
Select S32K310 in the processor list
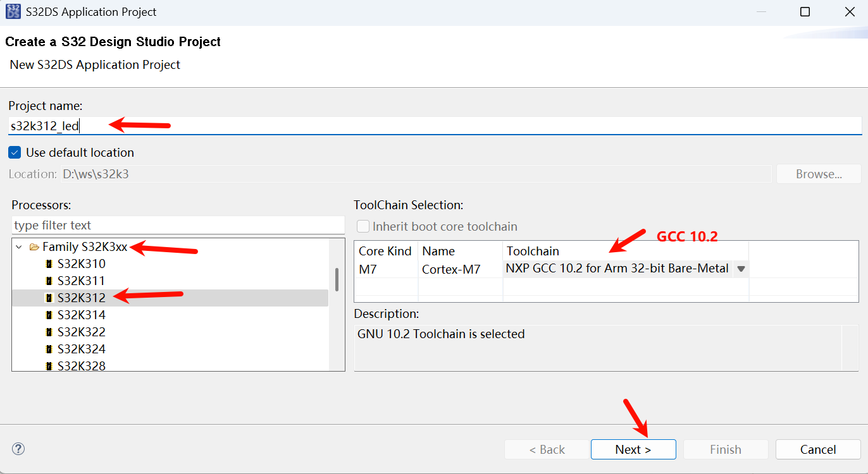[81, 264]
